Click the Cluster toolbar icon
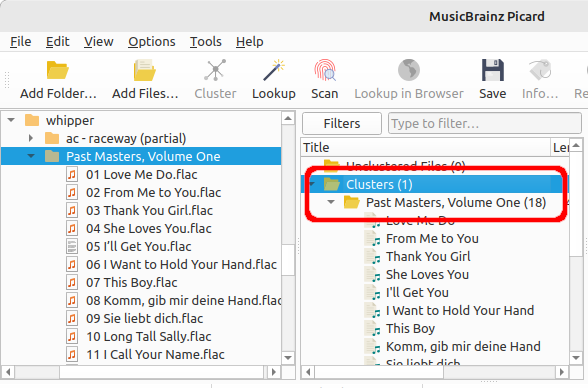The height and width of the screenshot is (388, 588). [x=215, y=70]
